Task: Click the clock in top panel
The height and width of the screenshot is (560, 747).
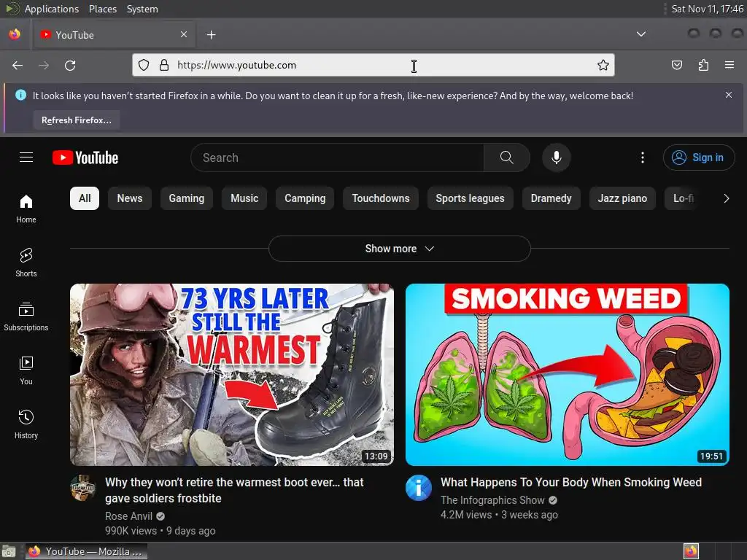Action: [x=707, y=9]
